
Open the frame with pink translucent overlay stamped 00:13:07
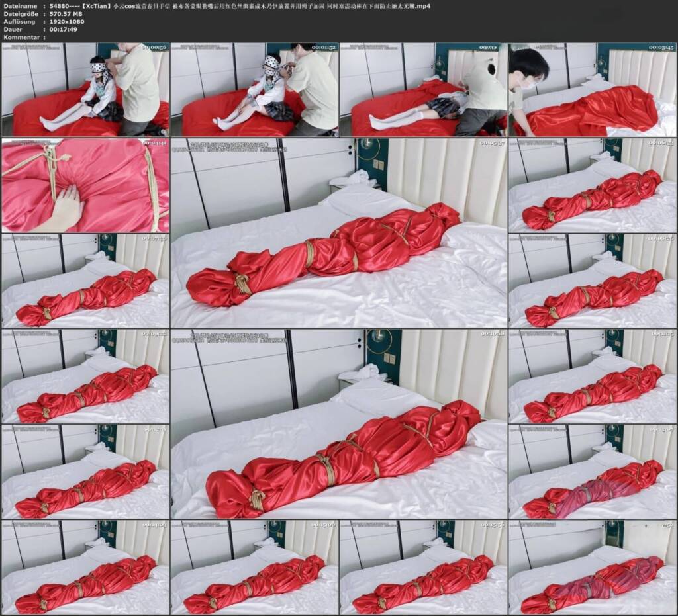click(593, 472)
